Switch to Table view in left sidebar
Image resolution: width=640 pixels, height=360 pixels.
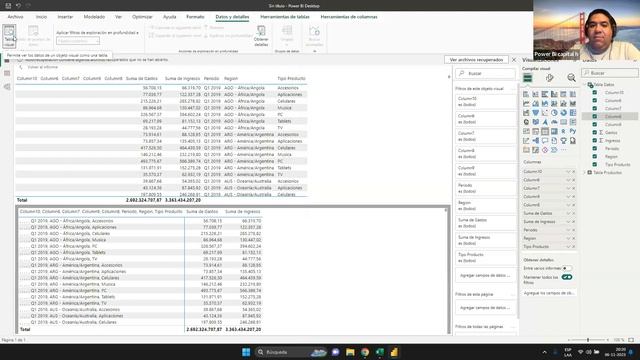click(x=7, y=73)
